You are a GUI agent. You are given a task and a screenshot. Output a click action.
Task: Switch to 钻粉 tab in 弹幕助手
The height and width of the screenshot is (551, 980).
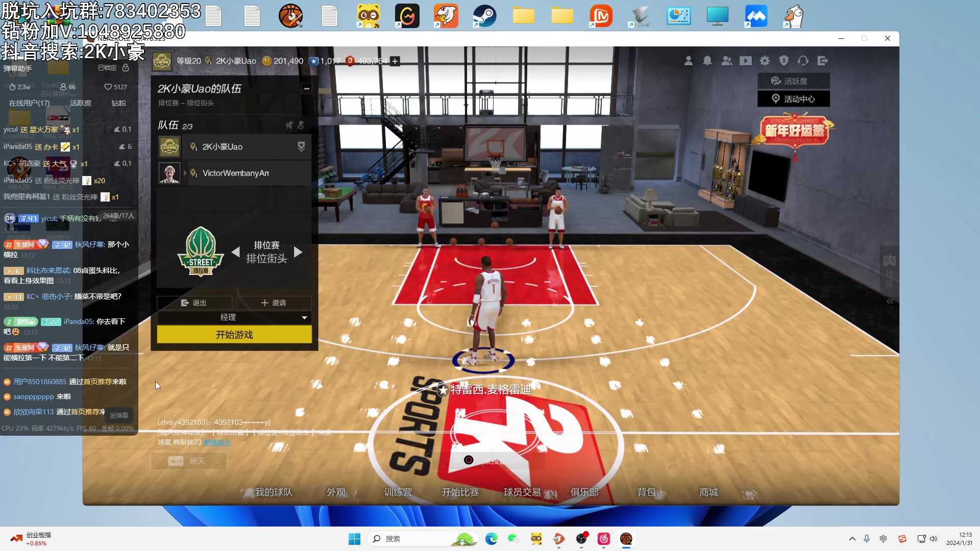tap(118, 103)
